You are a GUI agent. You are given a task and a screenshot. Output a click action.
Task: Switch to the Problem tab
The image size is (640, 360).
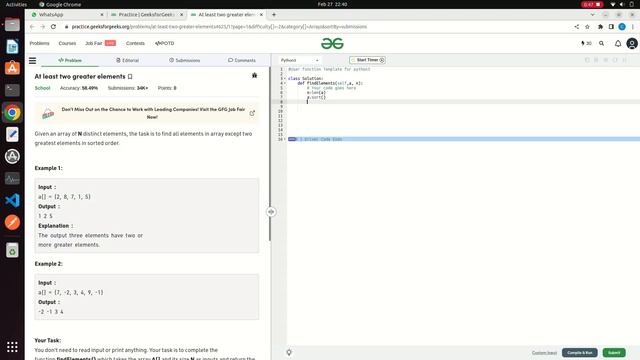tap(70, 60)
